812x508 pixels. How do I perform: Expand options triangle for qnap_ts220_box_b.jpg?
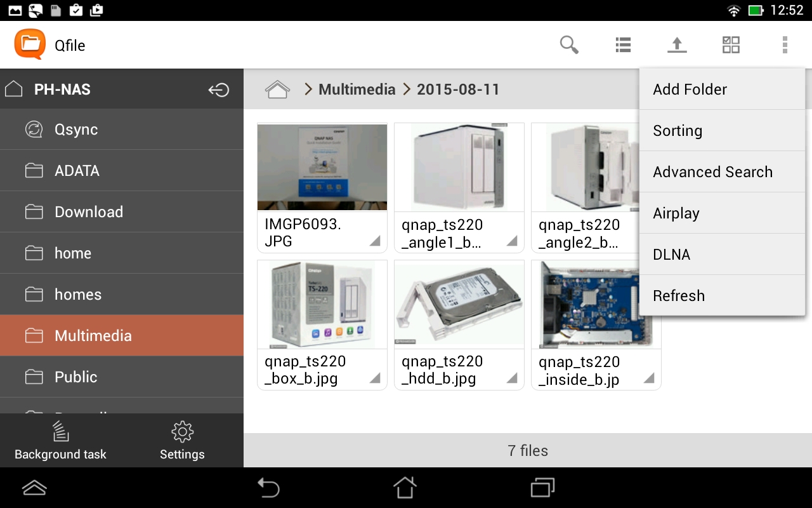375,378
